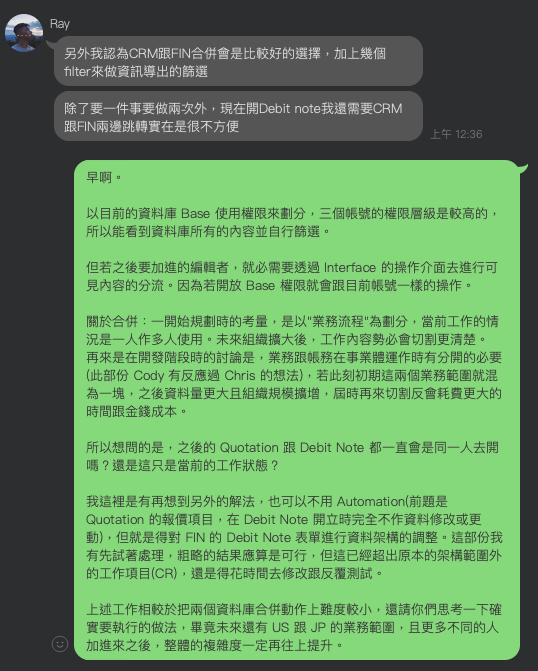Open Ray's profile avatar picture
Viewport: 538px width, 671px height.
(24, 33)
